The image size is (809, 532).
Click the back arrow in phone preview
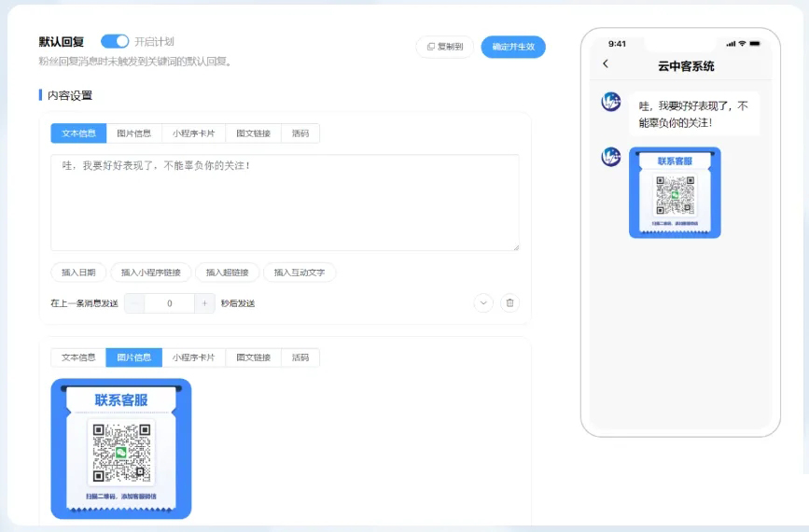[x=606, y=63]
